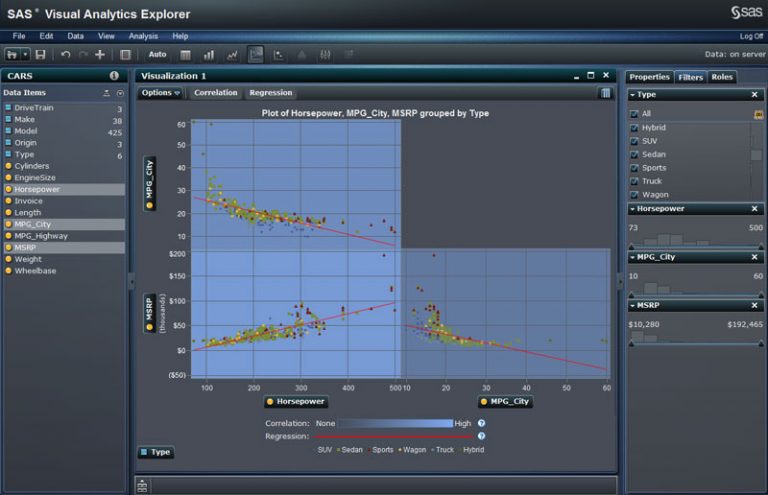Click the save floppy disk icon

(x=40, y=55)
